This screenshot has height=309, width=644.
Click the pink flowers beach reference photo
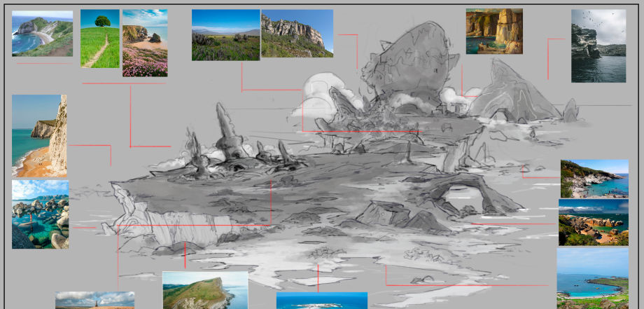145,43
